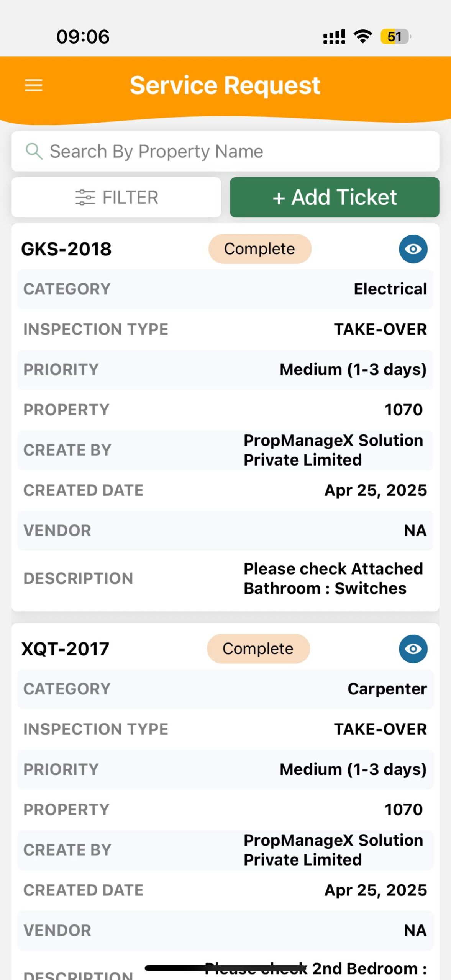Tap the search magnifier icon
Screen dimensions: 451x980
[34, 151]
